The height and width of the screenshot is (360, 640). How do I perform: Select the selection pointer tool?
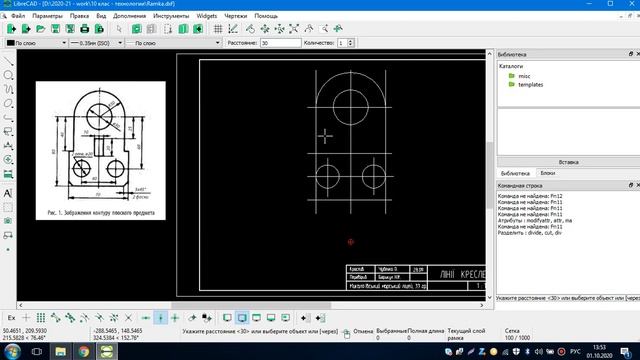pyautogui.click(x=119, y=29)
